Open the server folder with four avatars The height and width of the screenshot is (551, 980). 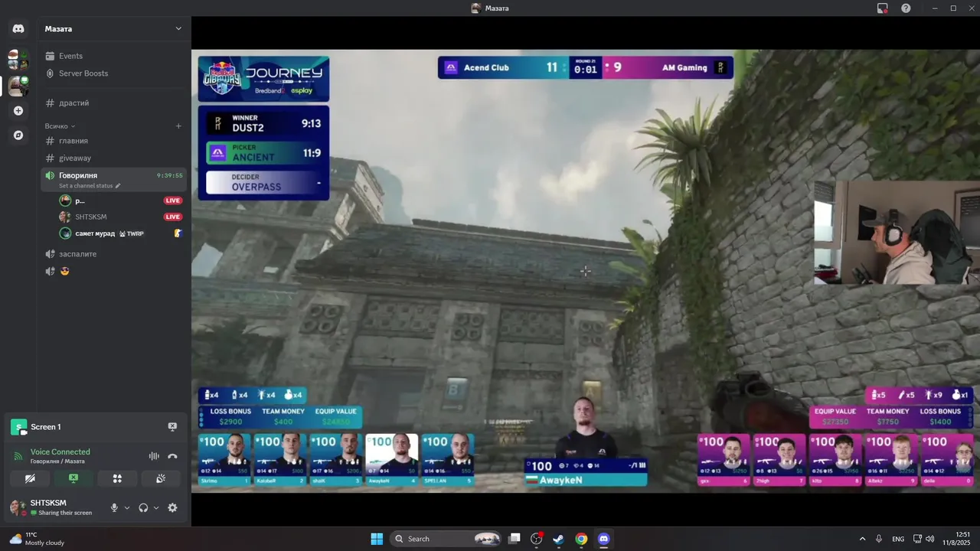pos(18,59)
